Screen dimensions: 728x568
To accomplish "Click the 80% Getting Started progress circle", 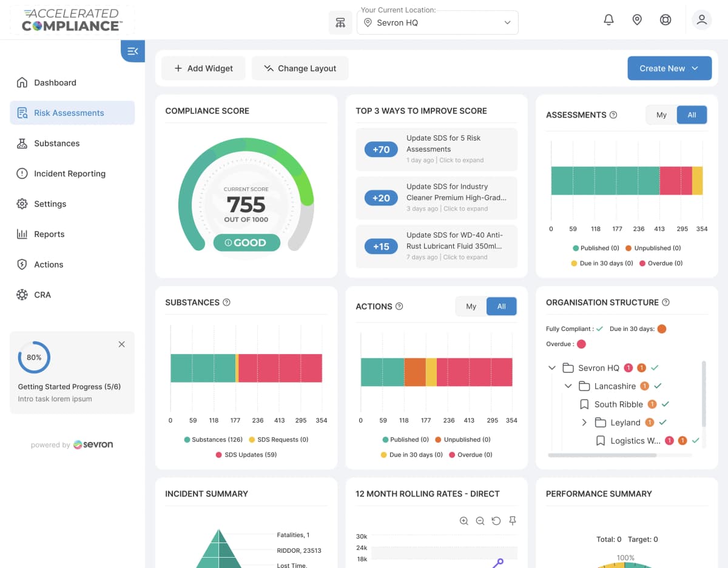I will [x=34, y=357].
